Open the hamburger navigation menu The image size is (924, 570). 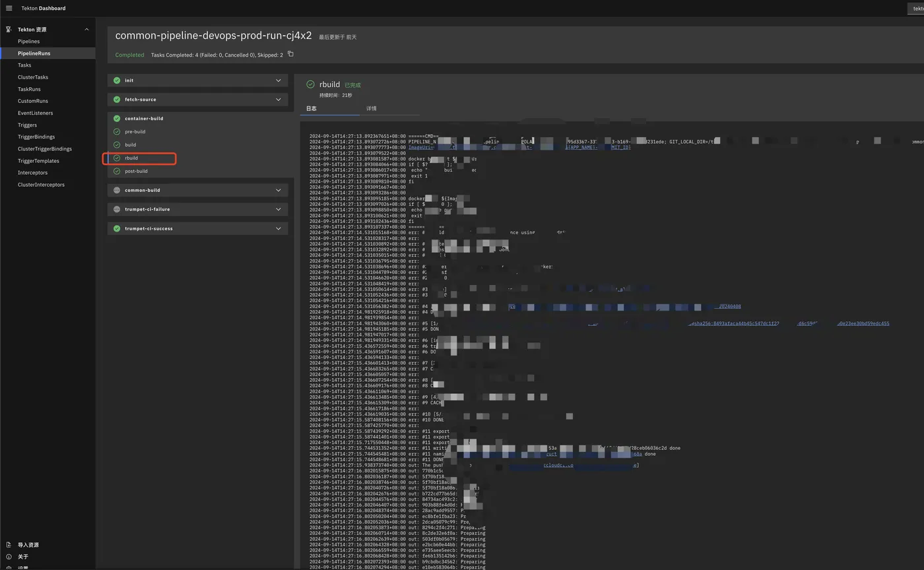pyautogui.click(x=9, y=9)
